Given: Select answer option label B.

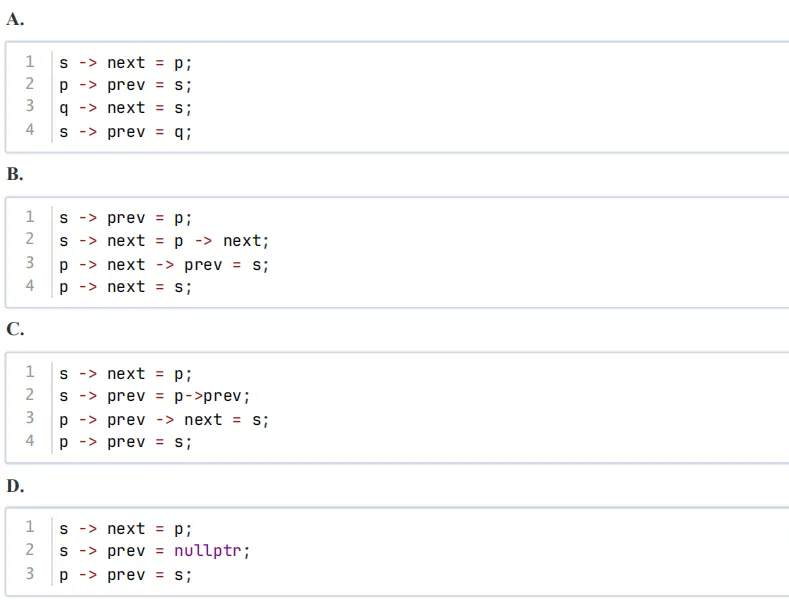Looking at the screenshot, I should 15,174.
